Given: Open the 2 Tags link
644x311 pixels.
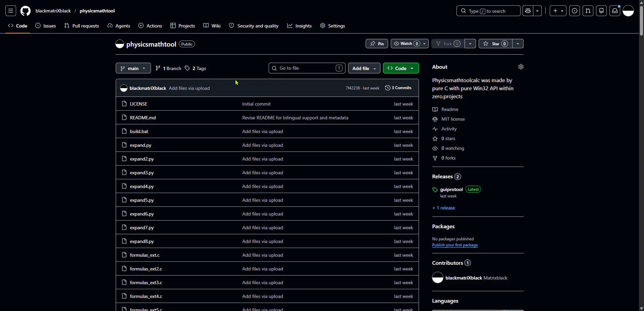Looking at the screenshot, I should coord(196,68).
